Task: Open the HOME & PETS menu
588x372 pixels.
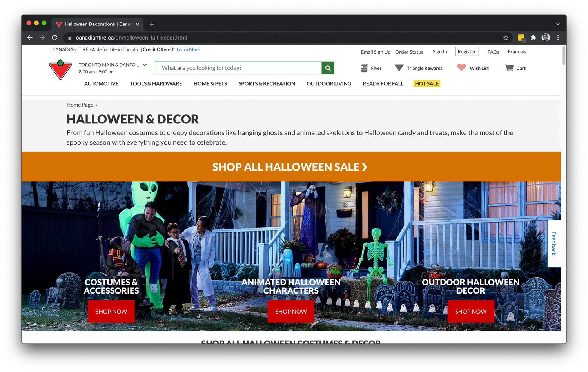Action: click(210, 83)
